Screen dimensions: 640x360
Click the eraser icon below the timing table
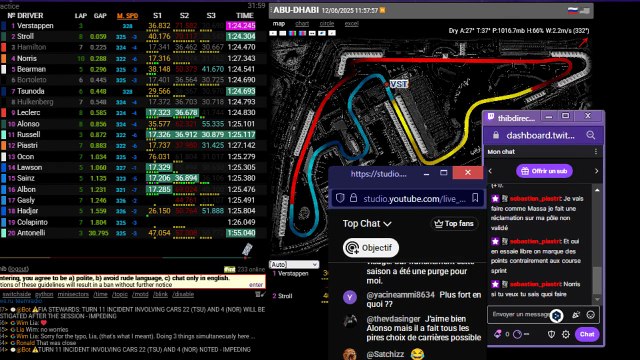tap(247, 249)
